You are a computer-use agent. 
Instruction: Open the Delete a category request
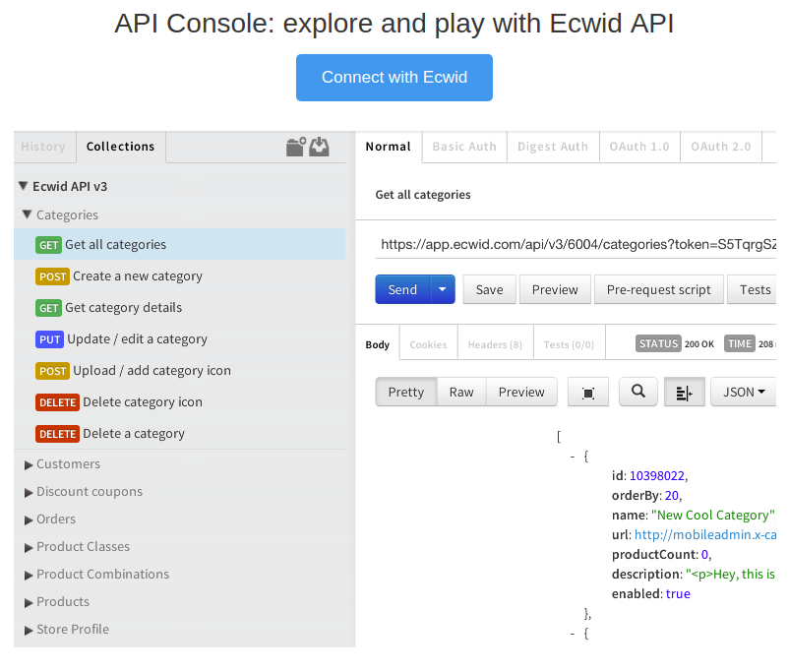coord(180,433)
